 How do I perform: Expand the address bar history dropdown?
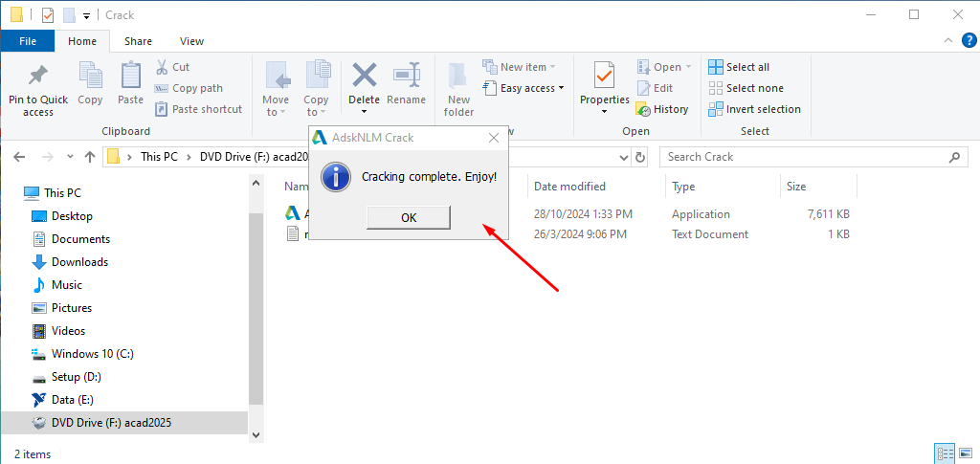624,157
